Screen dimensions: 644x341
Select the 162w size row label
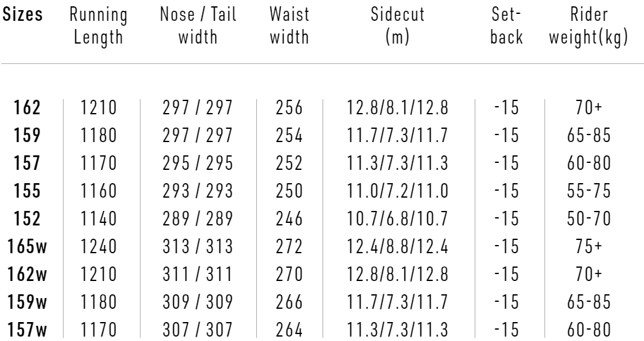pos(27,274)
